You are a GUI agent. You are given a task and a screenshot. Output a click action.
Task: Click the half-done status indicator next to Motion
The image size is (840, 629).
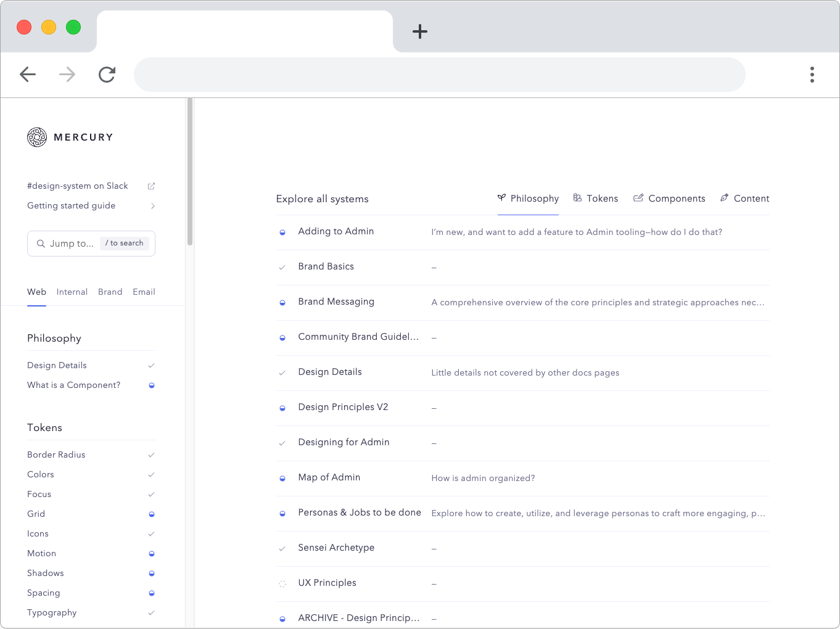point(152,553)
